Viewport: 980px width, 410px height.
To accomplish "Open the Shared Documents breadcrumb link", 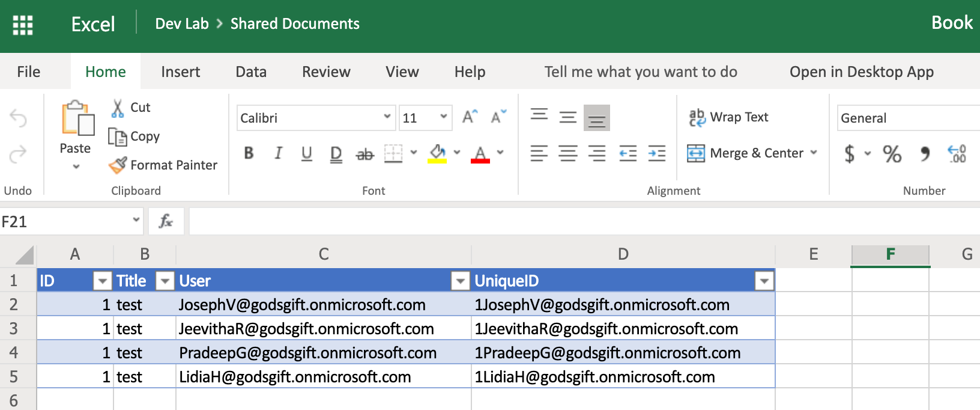I will pos(295,23).
